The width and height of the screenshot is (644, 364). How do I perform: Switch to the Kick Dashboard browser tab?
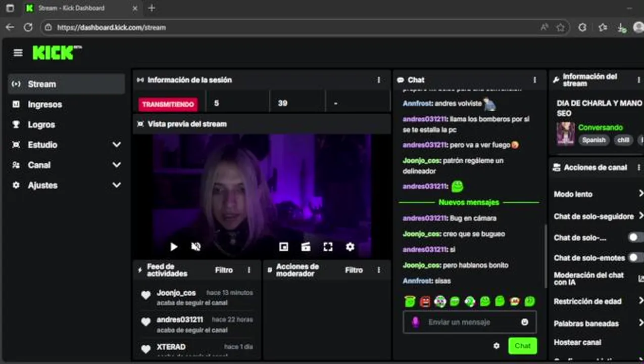pos(81,8)
